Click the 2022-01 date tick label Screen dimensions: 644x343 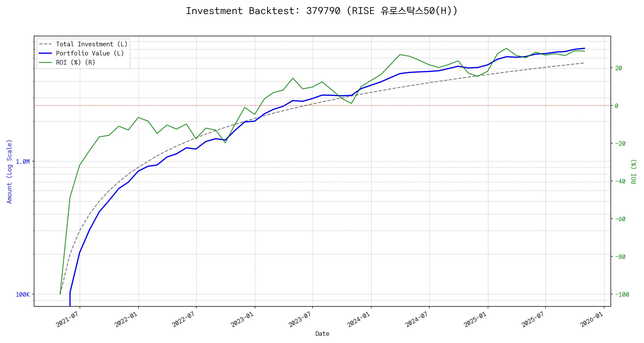point(126,319)
